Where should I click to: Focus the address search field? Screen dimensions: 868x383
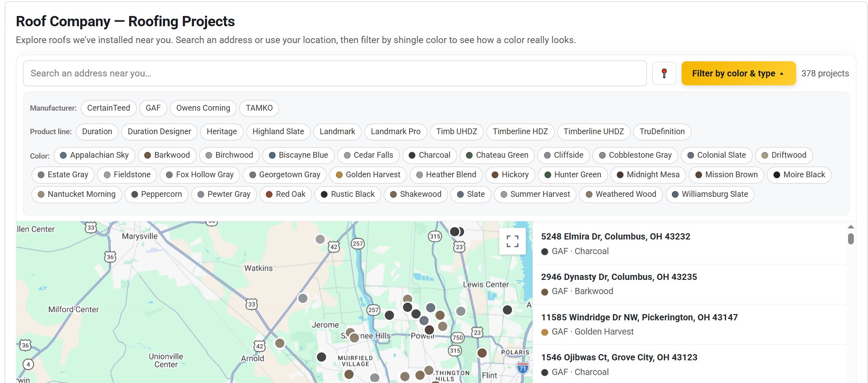tap(335, 73)
